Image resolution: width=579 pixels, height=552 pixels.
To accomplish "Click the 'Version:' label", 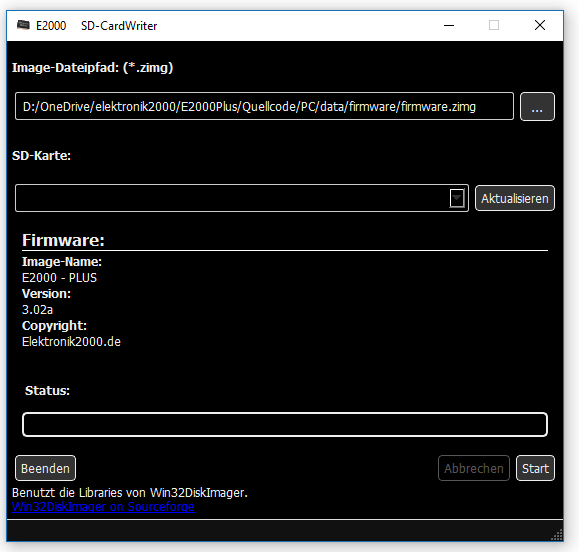I will click(x=46, y=294).
